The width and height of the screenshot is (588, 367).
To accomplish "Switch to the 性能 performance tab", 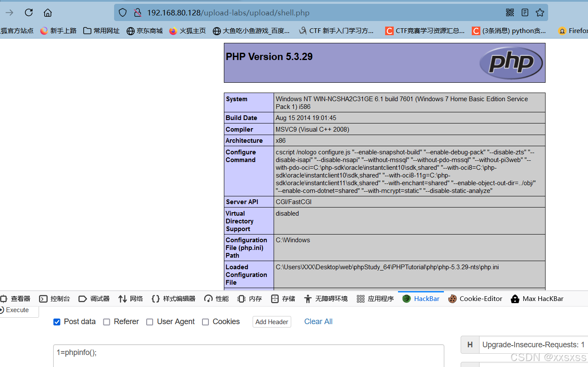I will pyautogui.click(x=217, y=299).
